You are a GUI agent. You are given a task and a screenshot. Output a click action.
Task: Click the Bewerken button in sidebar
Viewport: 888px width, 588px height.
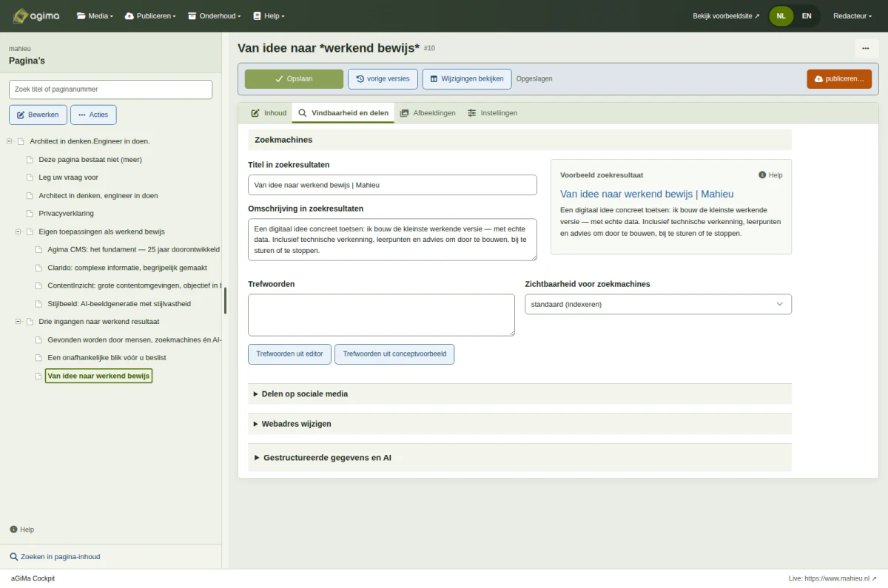coord(38,115)
